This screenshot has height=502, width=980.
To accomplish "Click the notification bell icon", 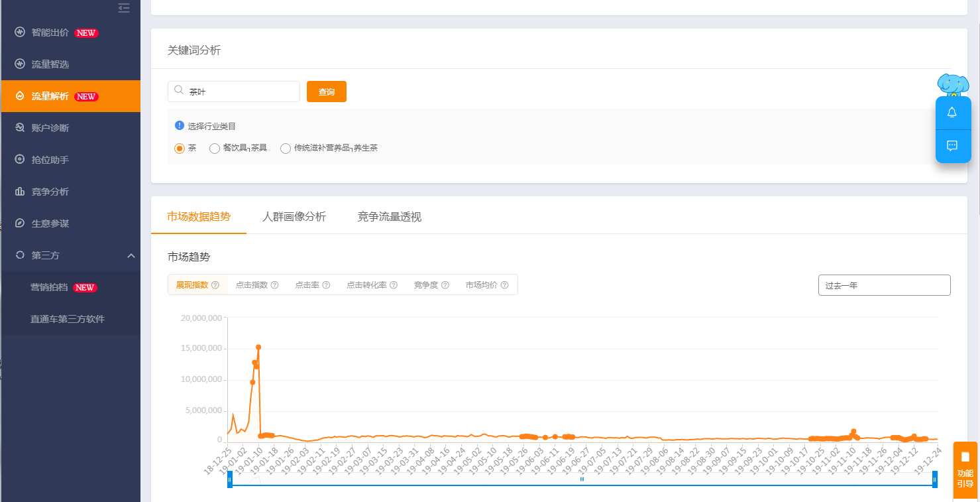I will tap(952, 113).
